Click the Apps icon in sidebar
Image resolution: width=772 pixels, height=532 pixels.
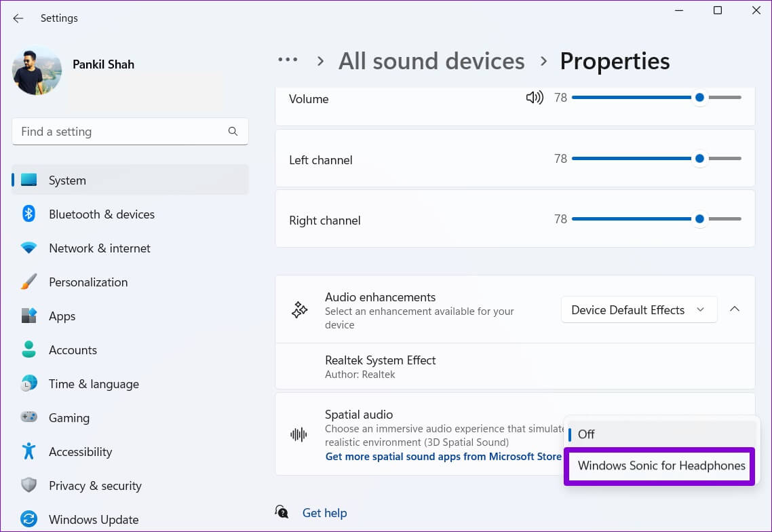28,316
